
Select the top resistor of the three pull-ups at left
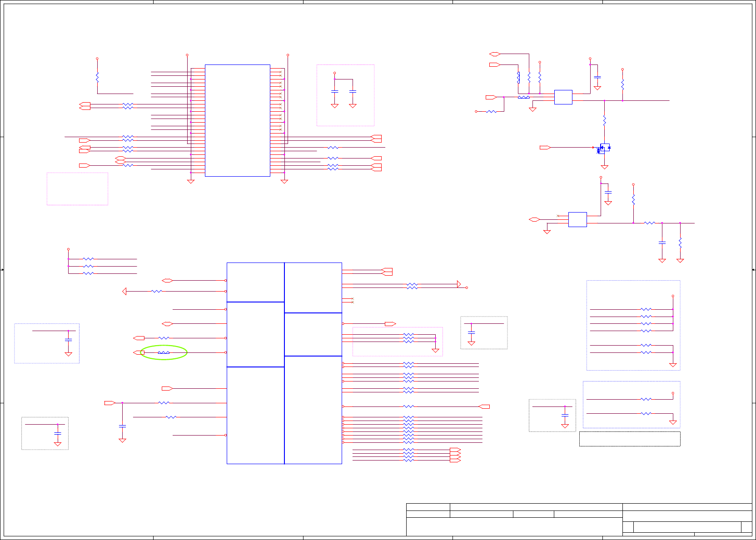click(x=88, y=259)
